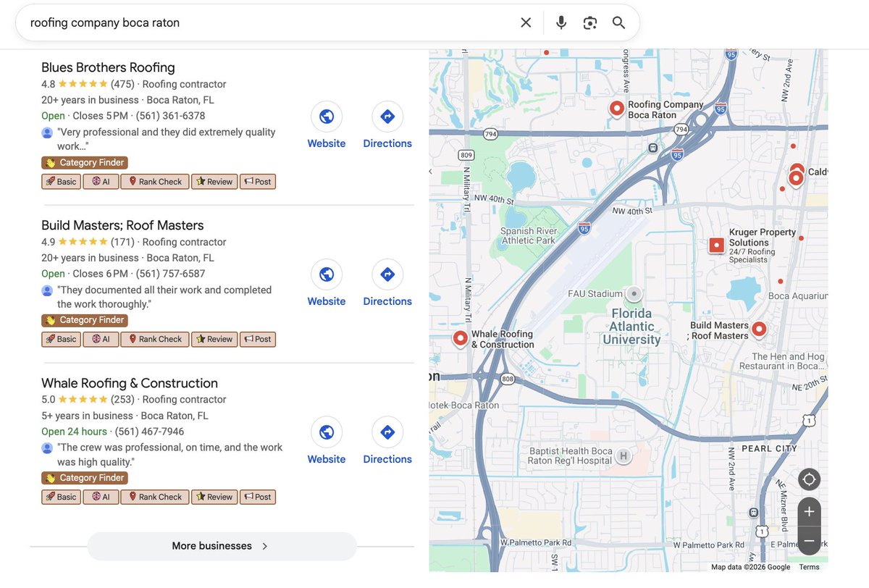Zoom out on the map with minus
The width and height of the screenshot is (869, 588).
[809, 540]
